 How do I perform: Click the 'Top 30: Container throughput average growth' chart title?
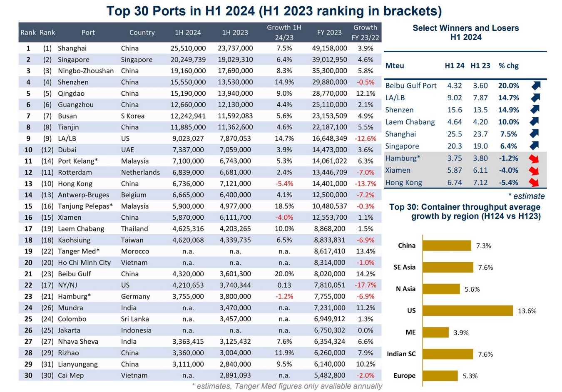coord(465,211)
